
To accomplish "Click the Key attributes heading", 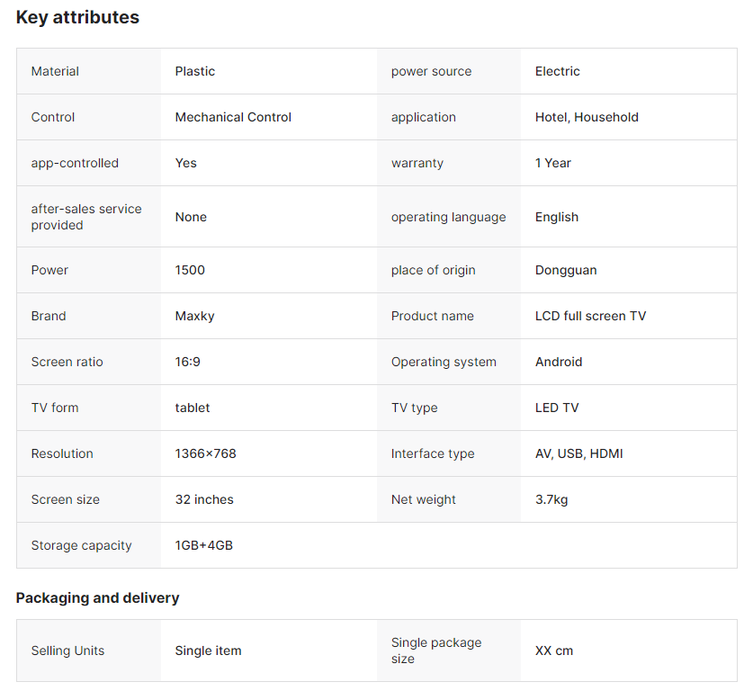I will pyautogui.click(x=77, y=17).
